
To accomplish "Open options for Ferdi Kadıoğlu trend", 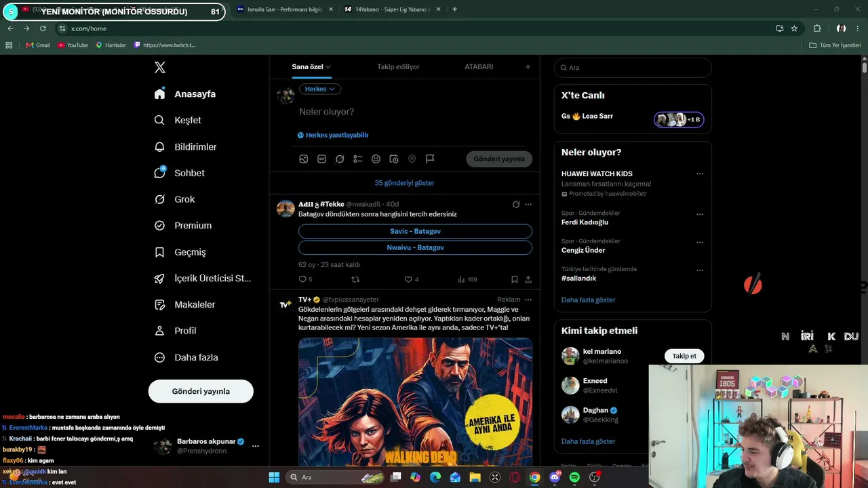I will tap(700, 214).
